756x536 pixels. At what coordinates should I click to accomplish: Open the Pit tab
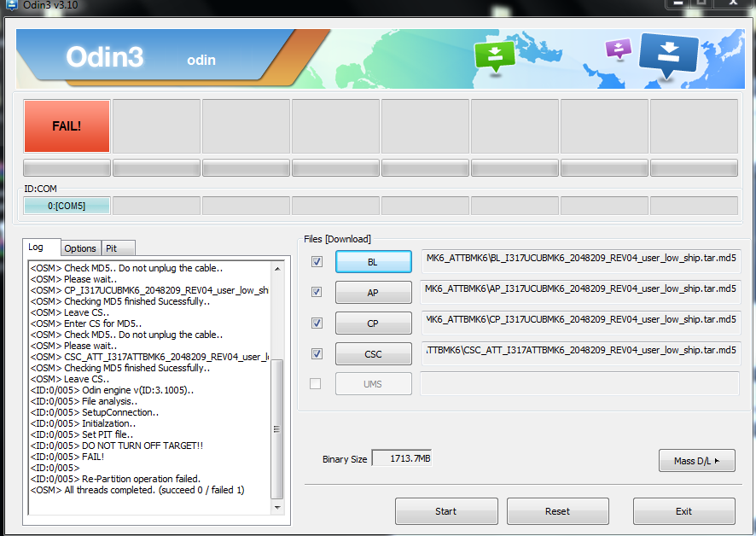tap(118, 248)
